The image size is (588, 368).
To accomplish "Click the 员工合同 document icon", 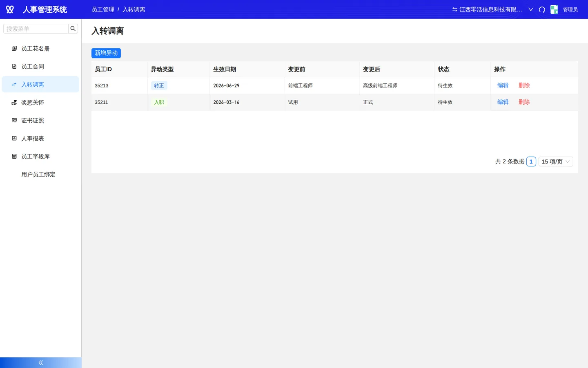I will point(14,66).
